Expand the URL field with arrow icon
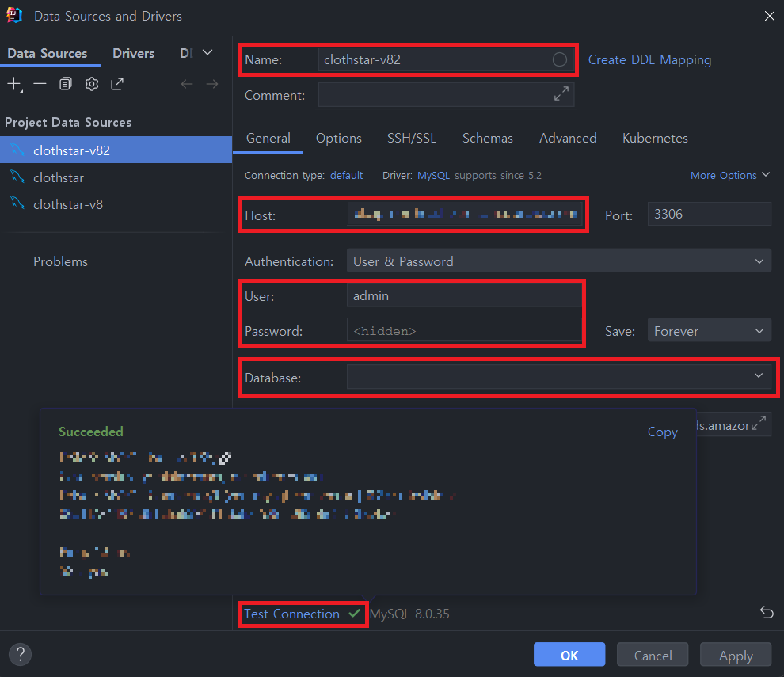784x677 pixels. (x=759, y=423)
